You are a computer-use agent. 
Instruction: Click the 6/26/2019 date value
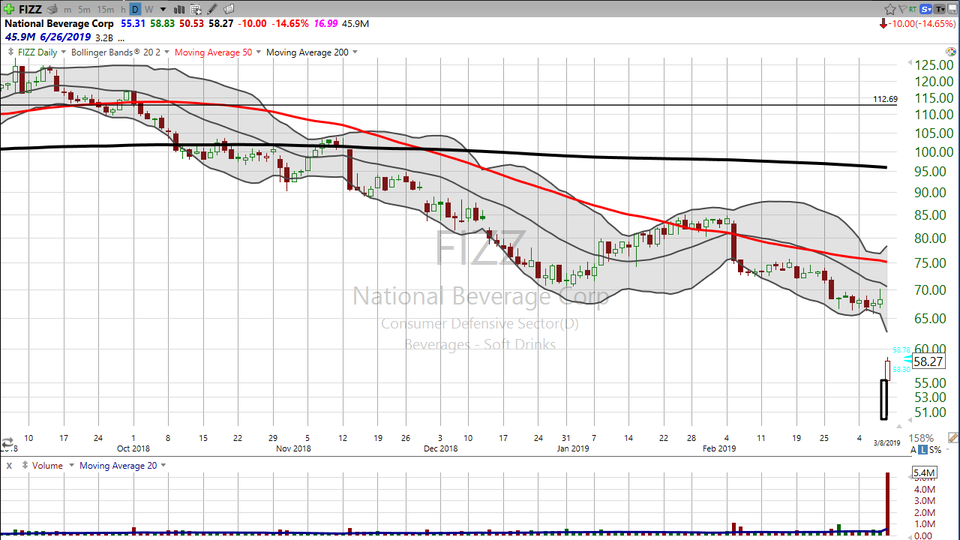coord(65,37)
